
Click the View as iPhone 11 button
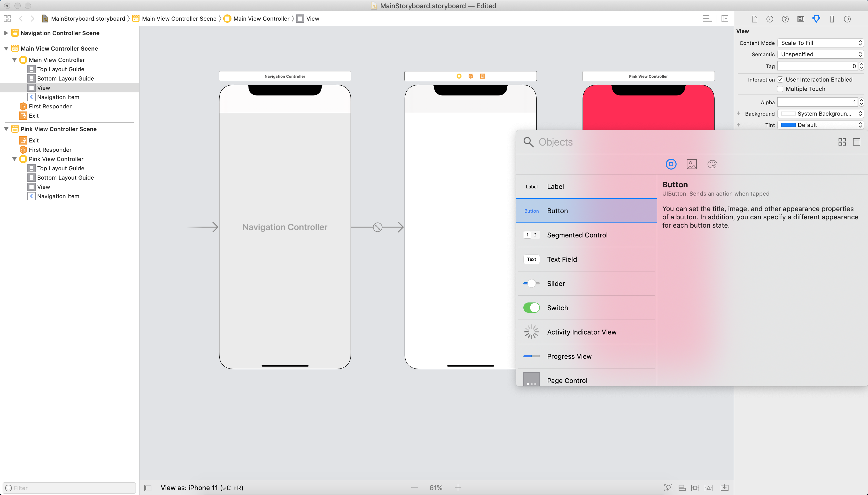click(202, 488)
